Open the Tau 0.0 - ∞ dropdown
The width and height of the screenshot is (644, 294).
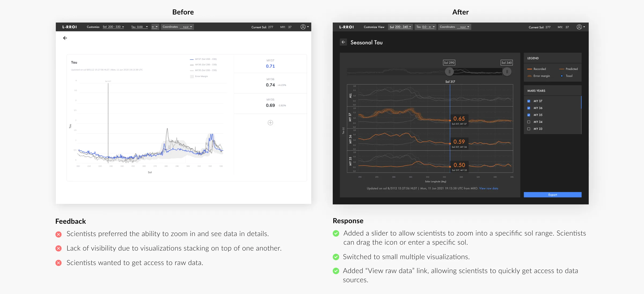425,27
